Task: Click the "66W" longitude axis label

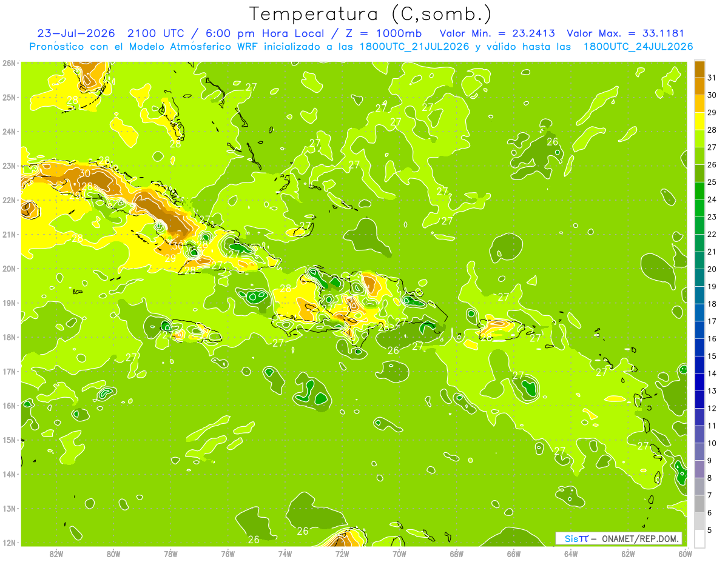Action: [x=514, y=554]
